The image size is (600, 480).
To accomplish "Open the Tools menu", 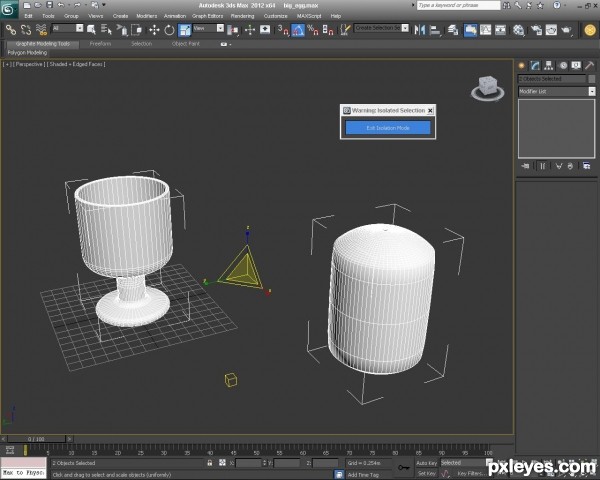I will point(48,16).
